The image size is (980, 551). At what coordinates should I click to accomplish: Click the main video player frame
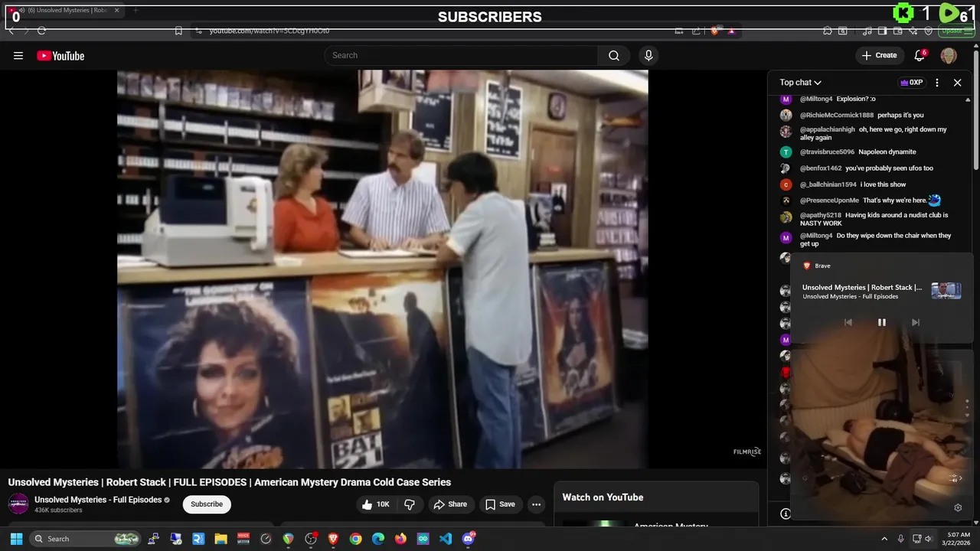pos(383,269)
